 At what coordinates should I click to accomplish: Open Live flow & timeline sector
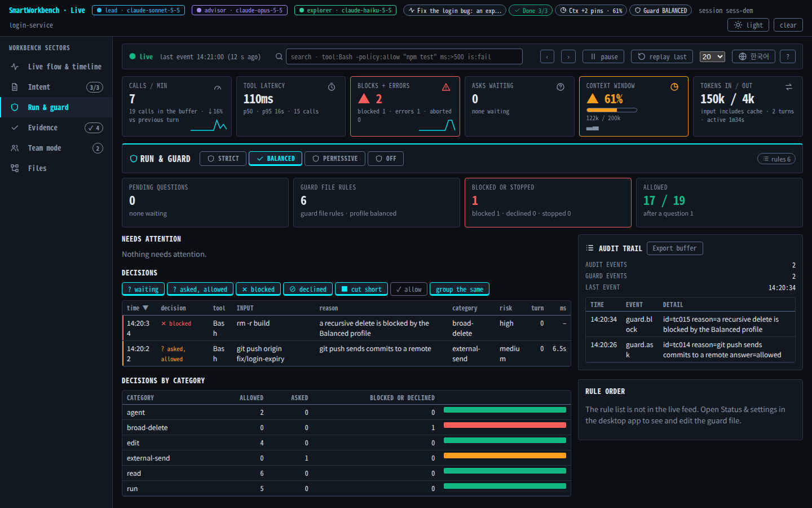coord(56,67)
